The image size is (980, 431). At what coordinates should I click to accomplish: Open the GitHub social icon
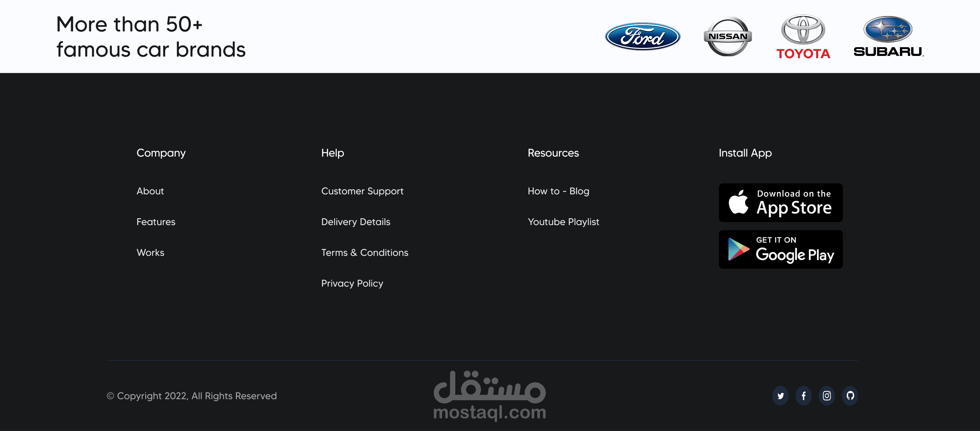click(850, 396)
